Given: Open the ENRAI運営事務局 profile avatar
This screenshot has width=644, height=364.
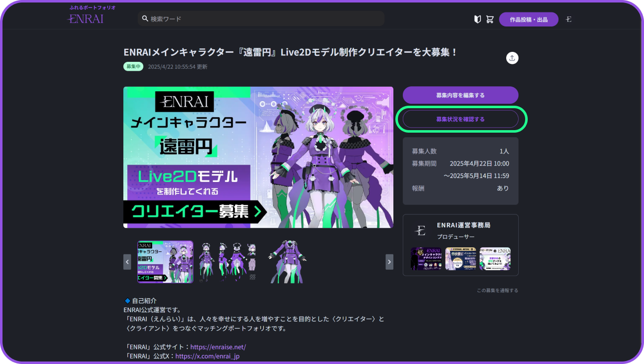Looking at the screenshot, I should tap(421, 230).
